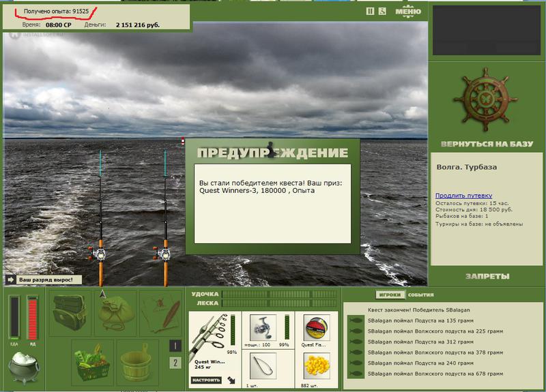The width and height of the screenshot is (546, 392).
Task: Click the left rod's baitcasting reel
Action: click(97, 254)
